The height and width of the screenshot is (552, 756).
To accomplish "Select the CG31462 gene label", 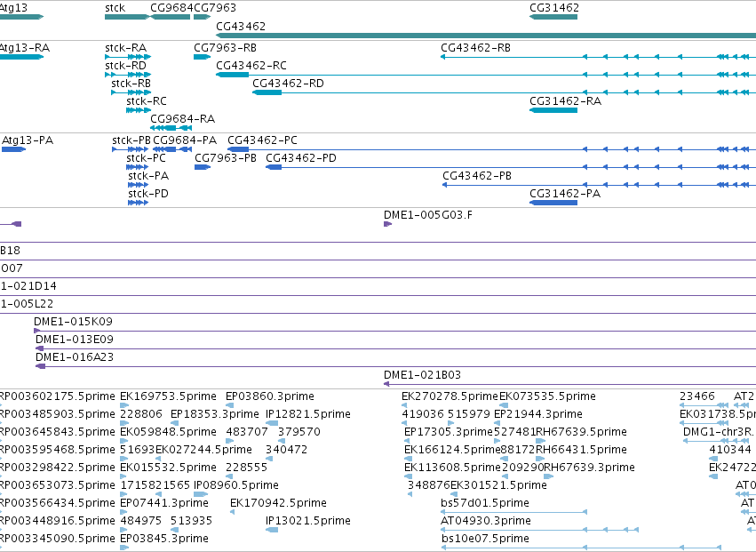I will 554,8.
